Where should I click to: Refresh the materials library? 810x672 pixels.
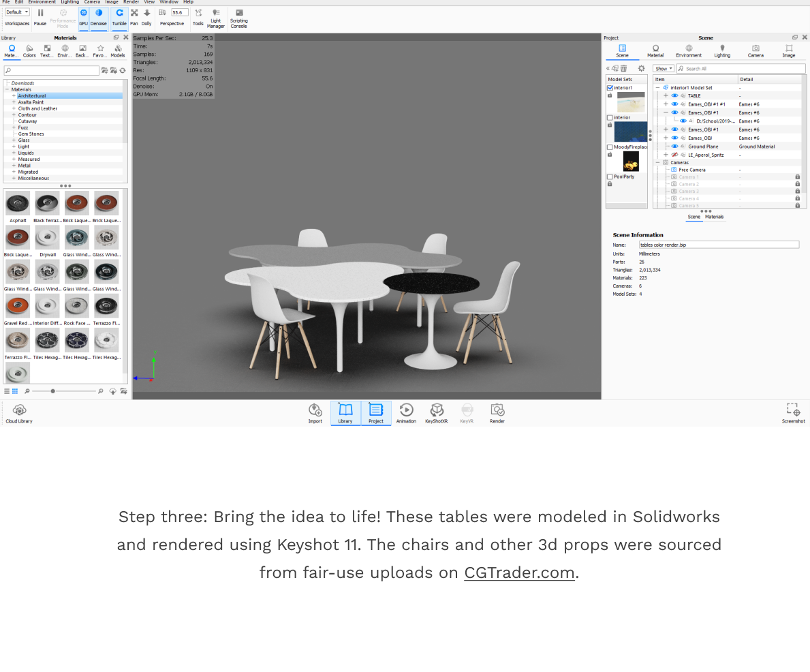point(123,70)
